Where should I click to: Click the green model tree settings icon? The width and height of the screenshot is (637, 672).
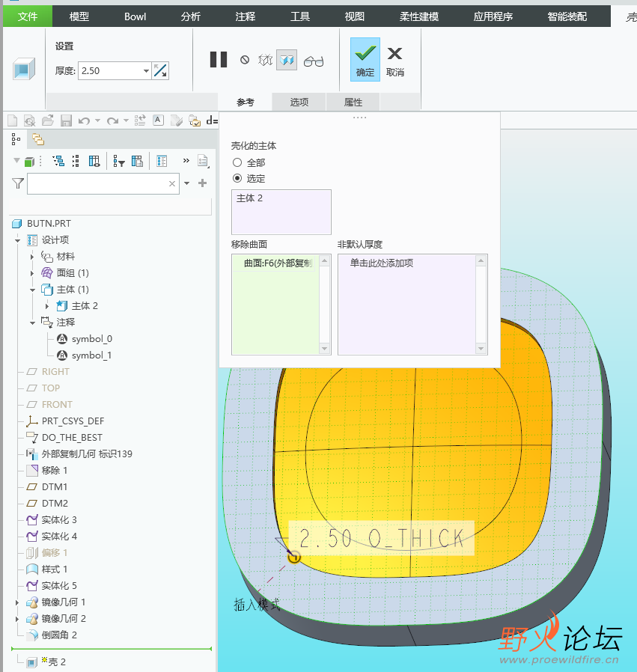tap(29, 162)
